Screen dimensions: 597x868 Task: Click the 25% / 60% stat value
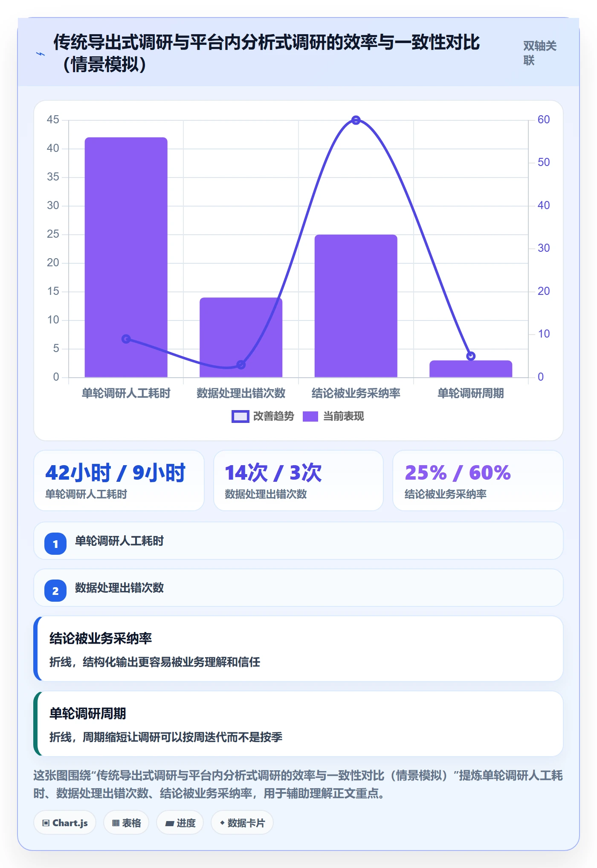pyautogui.click(x=458, y=473)
